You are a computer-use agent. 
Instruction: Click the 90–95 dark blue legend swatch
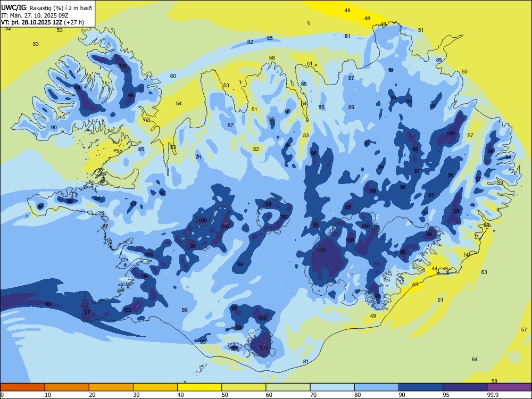421,387
